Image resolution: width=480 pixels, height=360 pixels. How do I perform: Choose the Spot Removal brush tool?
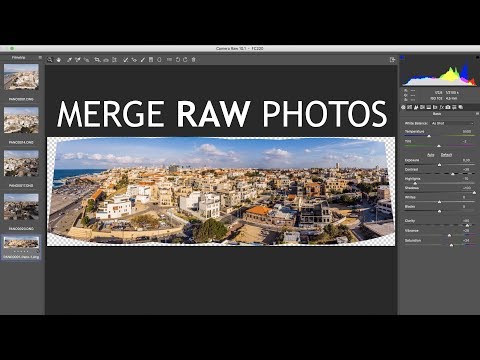coord(126,60)
